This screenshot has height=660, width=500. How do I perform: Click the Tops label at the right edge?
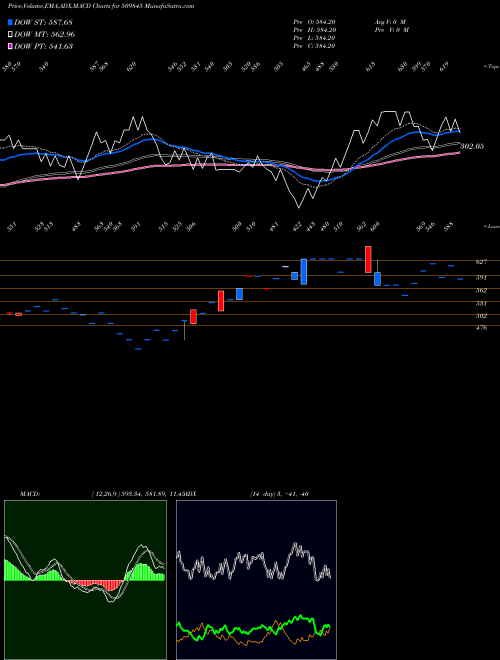(491, 67)
